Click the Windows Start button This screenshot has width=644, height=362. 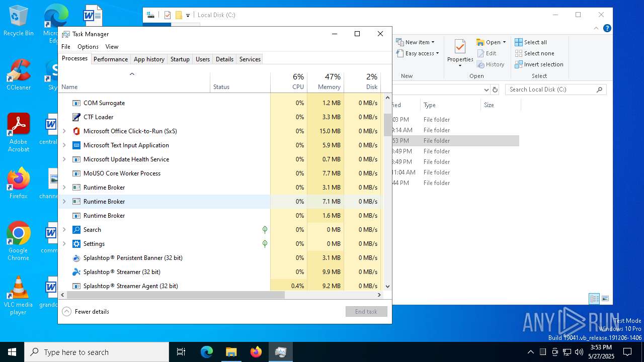pyautogui.click(x=12, y=352)
